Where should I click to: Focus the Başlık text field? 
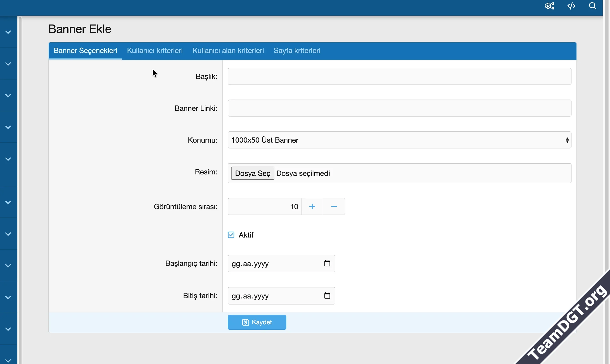pos(399,77)
